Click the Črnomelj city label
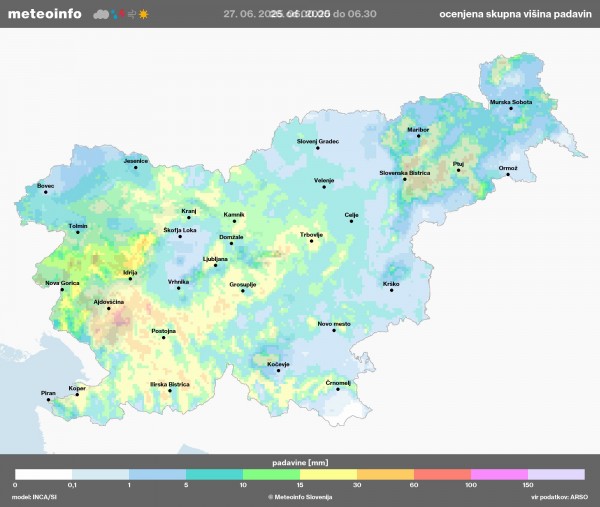Screen dimensions: 600x507 pyautogui.click(x=338, y=383)
